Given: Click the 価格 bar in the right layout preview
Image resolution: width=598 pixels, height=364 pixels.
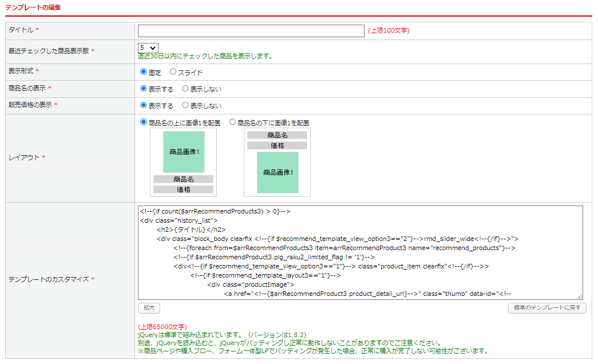Looking at the screenshot, I should pos(278,145).
